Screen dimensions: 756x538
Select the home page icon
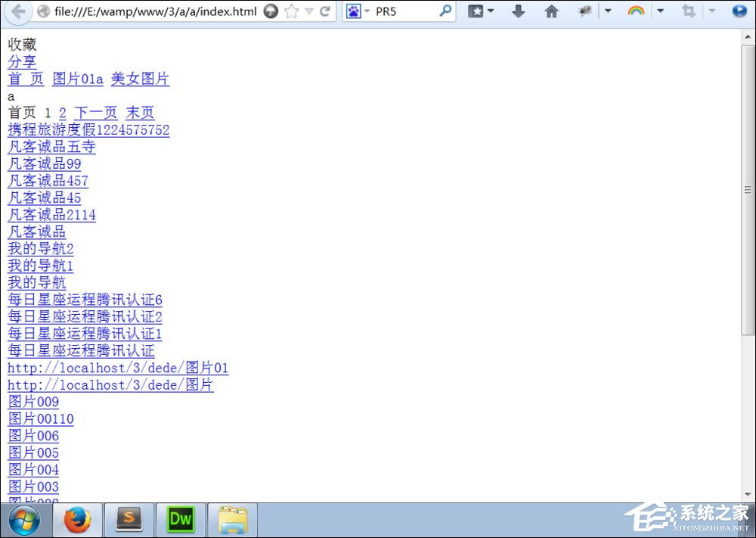554,11
